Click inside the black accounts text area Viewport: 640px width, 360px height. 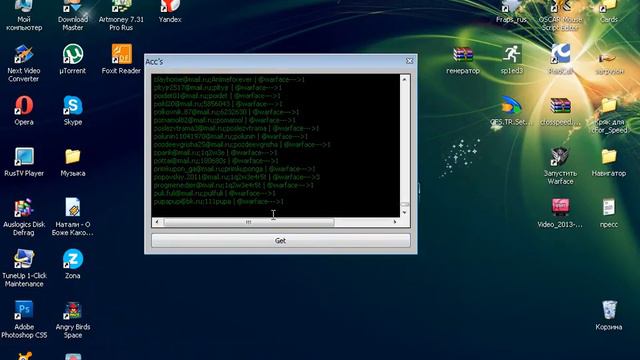tap(276, 145)
